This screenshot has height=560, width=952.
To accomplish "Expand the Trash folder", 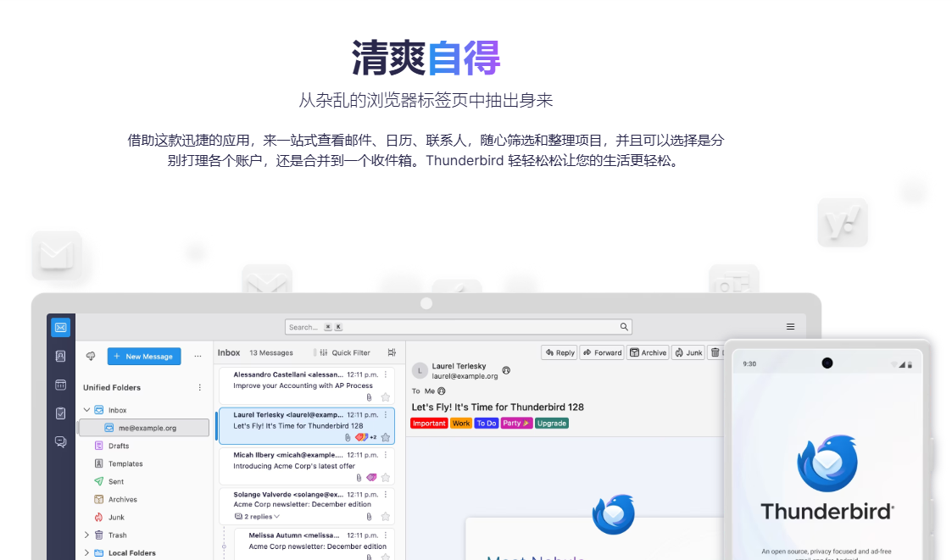I will [x=86, y=535].
